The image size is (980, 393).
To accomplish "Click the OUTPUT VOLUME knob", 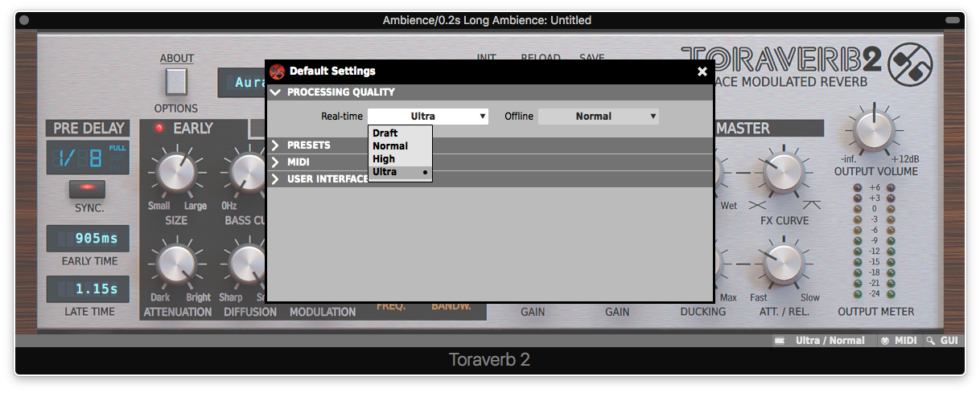I will pyautogui.click(x=875, y=129).
